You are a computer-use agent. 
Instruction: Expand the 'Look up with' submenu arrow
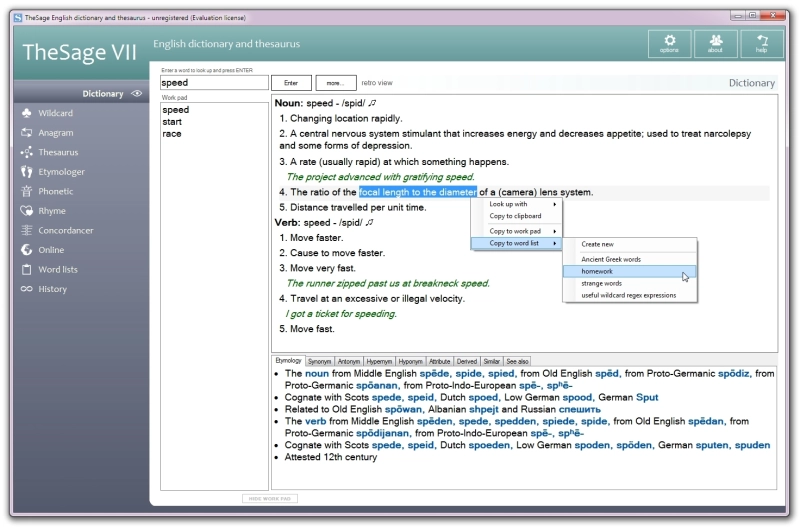pyautogui.click(x=555, y=204)
